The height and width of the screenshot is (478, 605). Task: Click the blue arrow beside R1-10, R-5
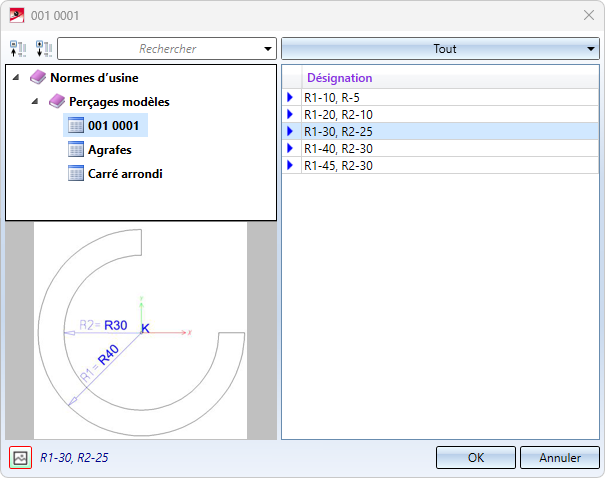coord(291,97)
